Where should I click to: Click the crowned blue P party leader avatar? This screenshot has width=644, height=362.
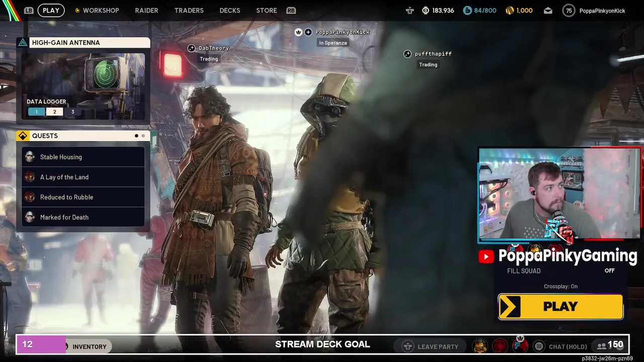[520, 345]
